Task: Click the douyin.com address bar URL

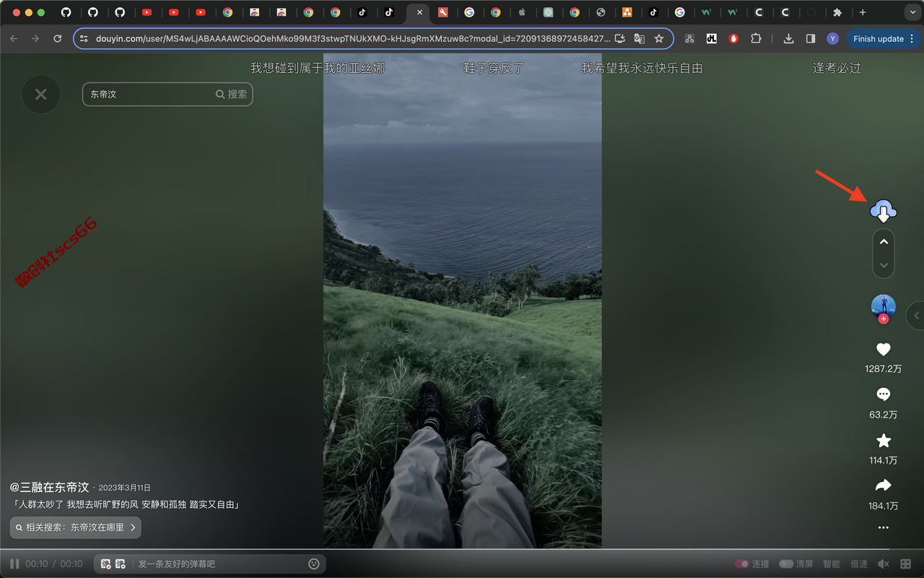Action: [352, 39]
